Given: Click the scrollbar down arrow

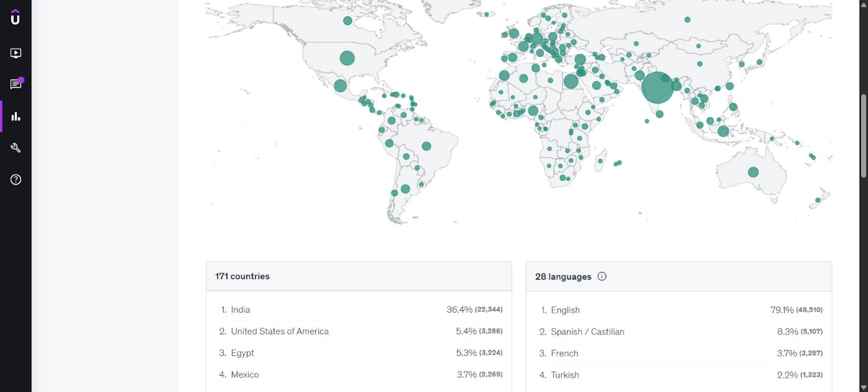Looking at the screenshot, I should pyautogui.click(x=863, y=388).
